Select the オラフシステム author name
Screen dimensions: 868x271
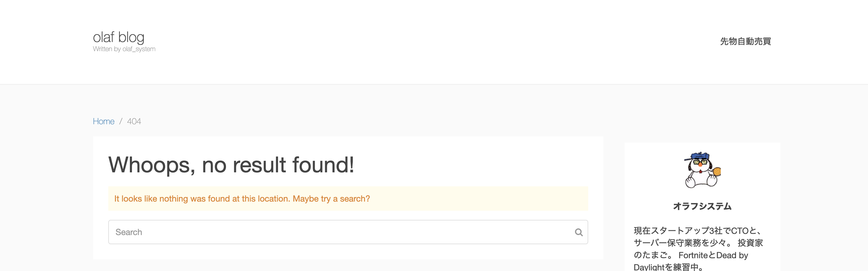[702, 206]
